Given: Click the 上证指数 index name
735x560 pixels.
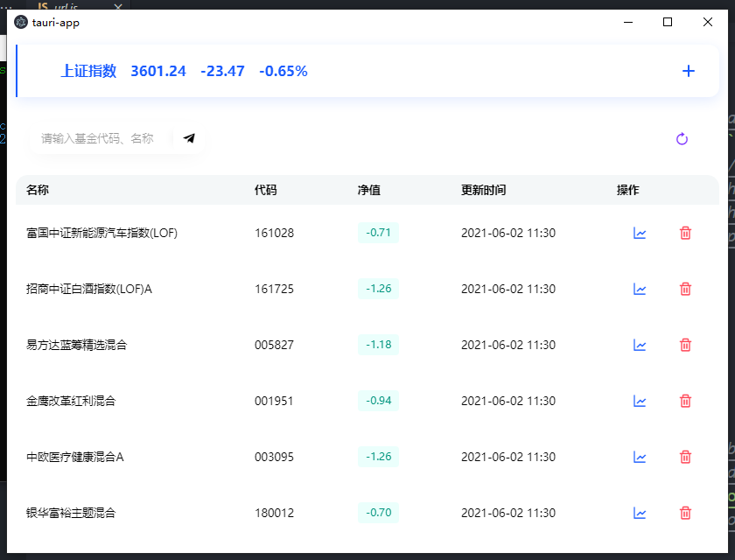Looking at the screenshot, I should (x=88, y=71).
